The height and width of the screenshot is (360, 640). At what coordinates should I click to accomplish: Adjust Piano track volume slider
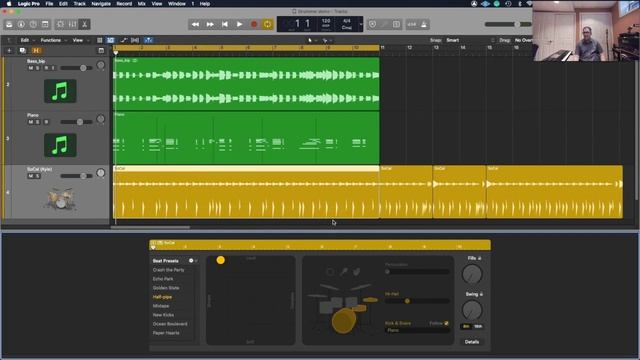[x=76, y=122]
